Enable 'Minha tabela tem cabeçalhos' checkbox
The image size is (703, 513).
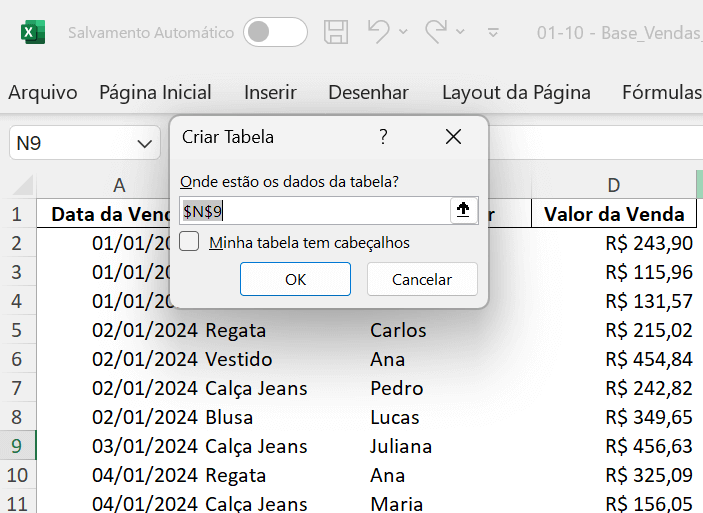point(190,242)
